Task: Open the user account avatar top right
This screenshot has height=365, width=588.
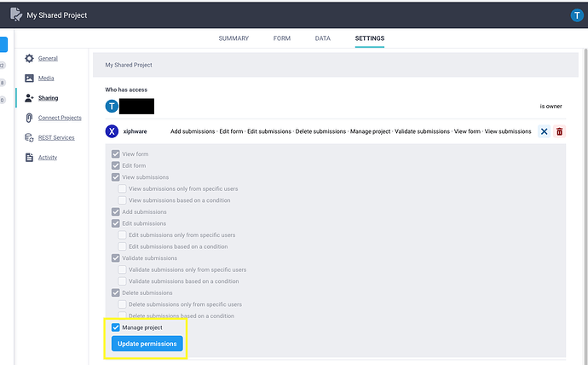Action: pos(576,15)
